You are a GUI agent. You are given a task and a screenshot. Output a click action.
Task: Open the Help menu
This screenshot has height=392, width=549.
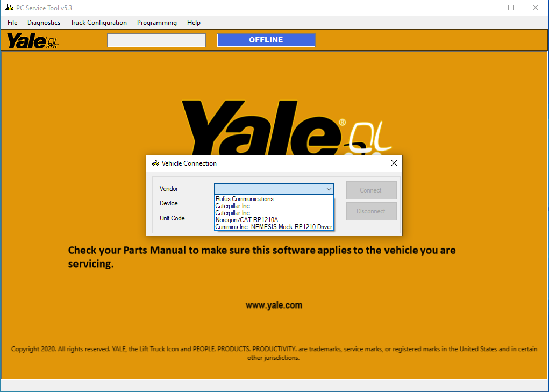pyautogui.click(x=194, y=23)
